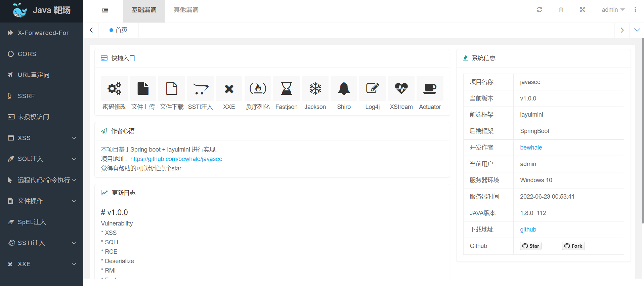
Task: Expand the 文件操作 sidebar menu
Action: 42,201
